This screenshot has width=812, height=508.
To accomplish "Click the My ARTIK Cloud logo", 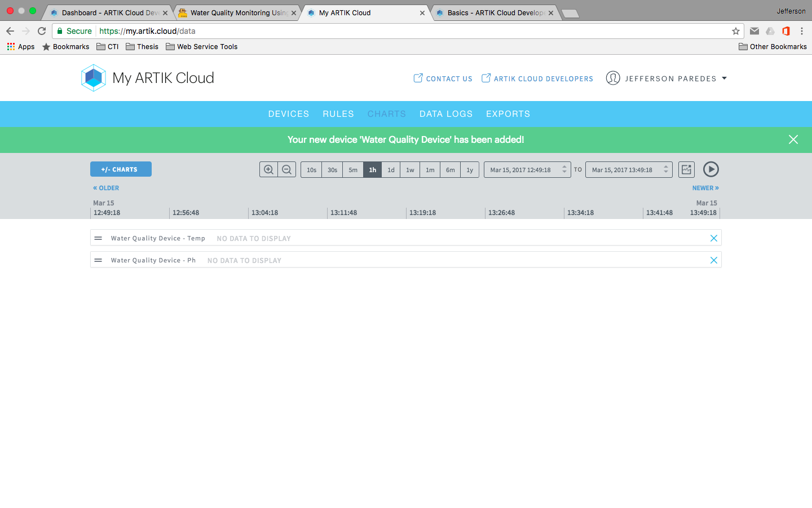I will click(x=148, y=78).
